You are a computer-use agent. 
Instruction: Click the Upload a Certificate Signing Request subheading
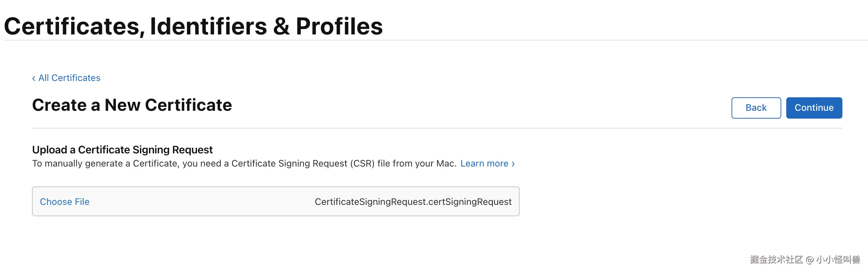click(122, 150)
